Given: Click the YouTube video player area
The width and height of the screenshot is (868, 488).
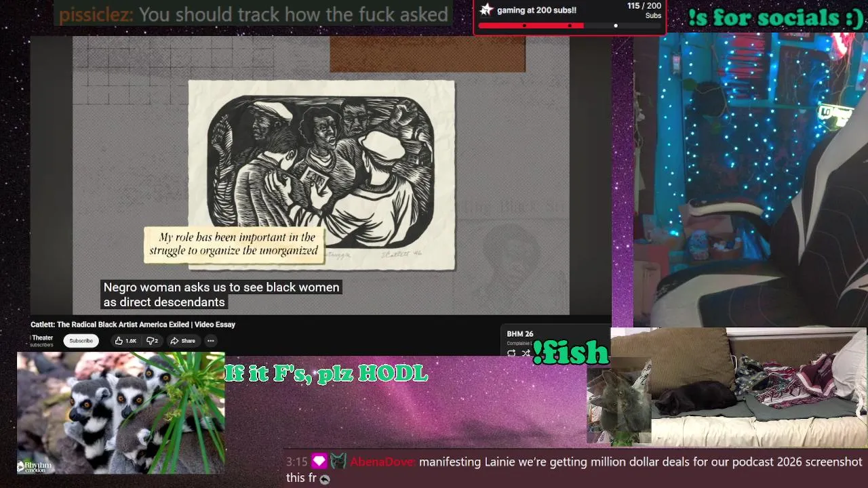Looking at the screenshot, I should point(321,175).
